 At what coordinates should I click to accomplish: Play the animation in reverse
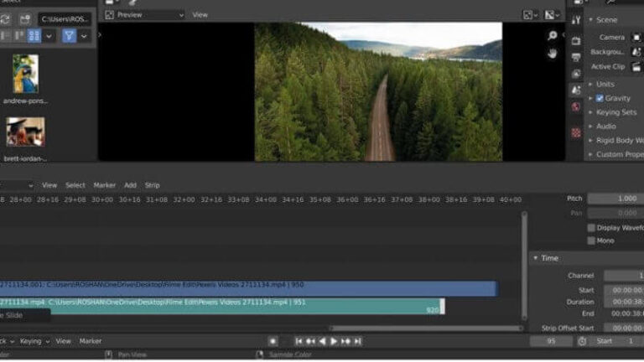(x=322, y=342)
